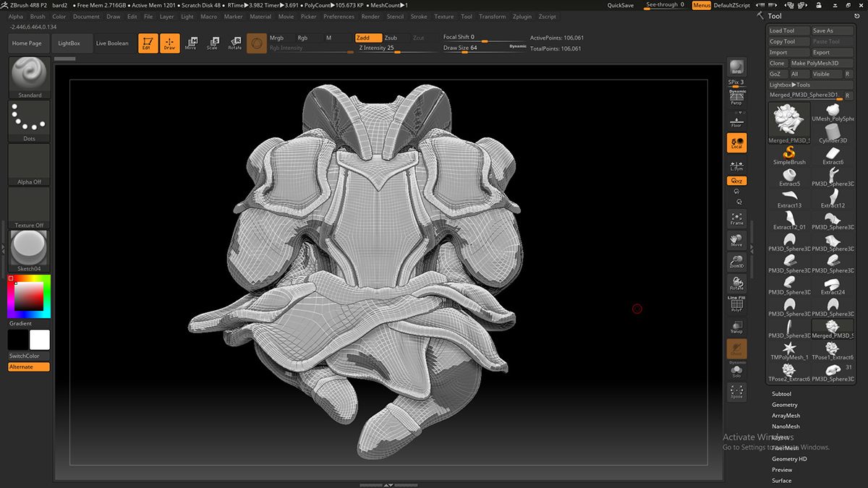The height and width of the screenshot is (488, 868).
Task: Expand the Geometry palette section
Action: [784, 405]
